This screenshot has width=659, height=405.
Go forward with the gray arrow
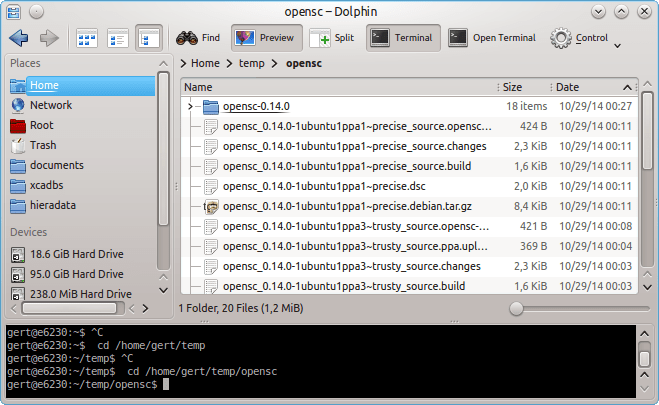tap(49, 38)
